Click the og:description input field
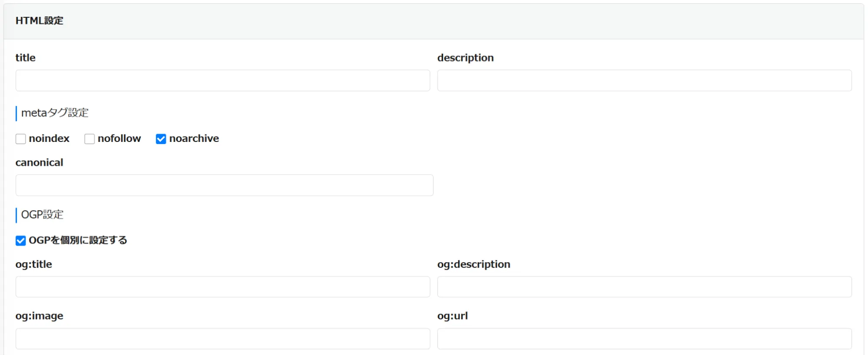868x355 pixels. click(x=644, y=287)
